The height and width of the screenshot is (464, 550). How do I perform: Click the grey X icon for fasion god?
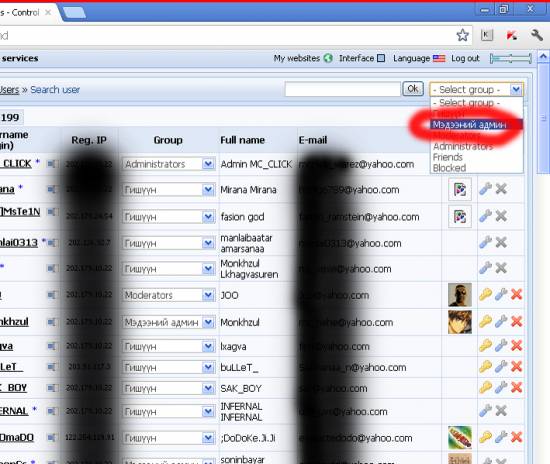coord(501,216)
